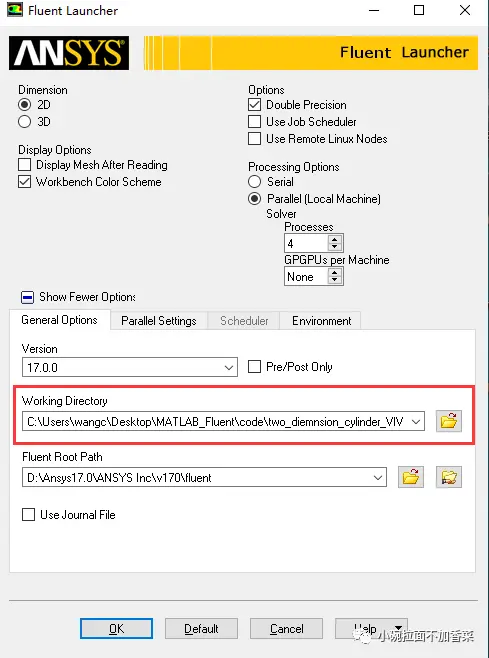Screen dimensions: 489x658
Task: Increase the Processes count with the spinner
Action: point(335,239)
